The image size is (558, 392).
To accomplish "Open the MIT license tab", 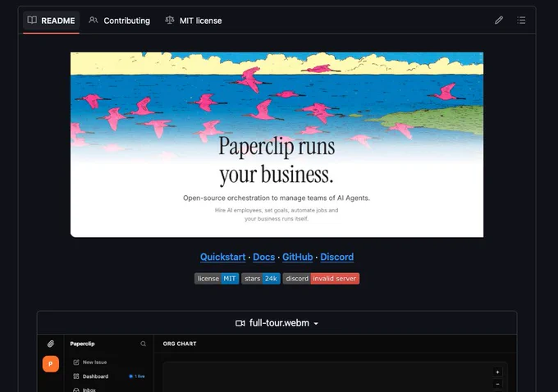I will tap(194, 21).
